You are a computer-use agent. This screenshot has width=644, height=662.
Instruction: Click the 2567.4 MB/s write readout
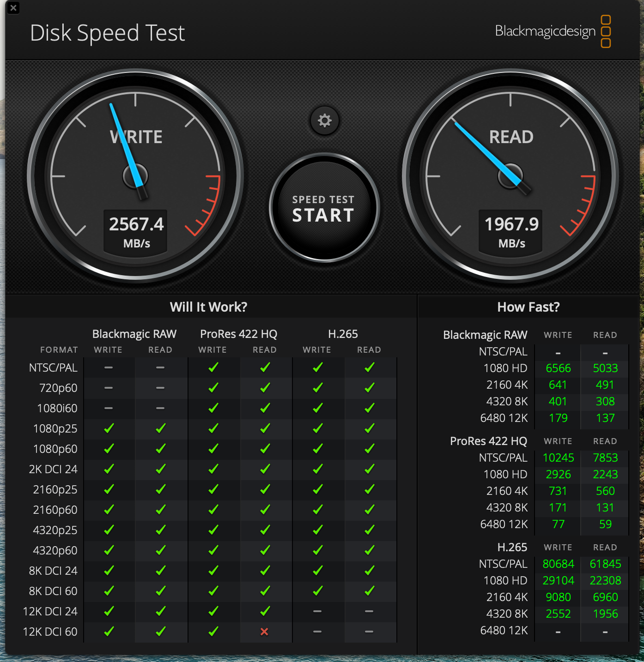[x=135, y=231]
